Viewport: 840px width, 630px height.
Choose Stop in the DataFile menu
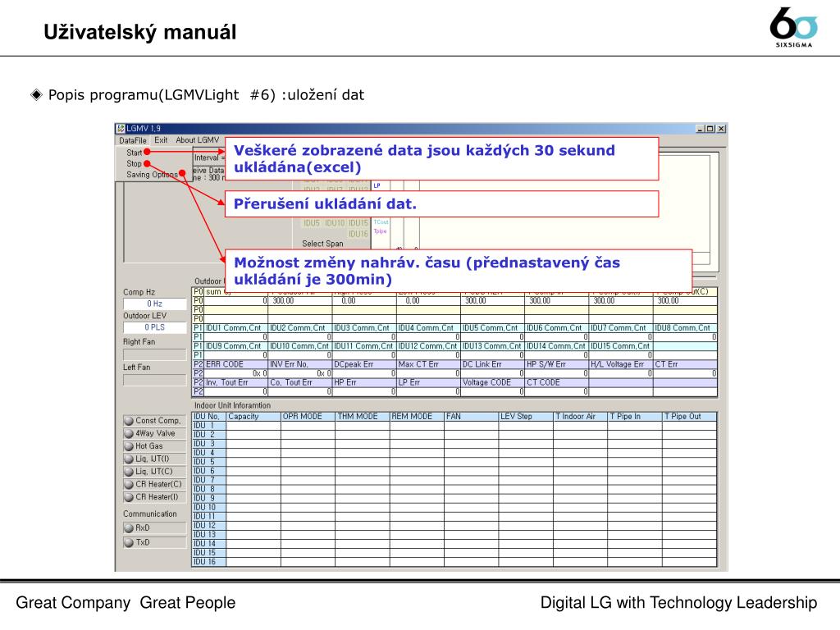tap(134, 163)
